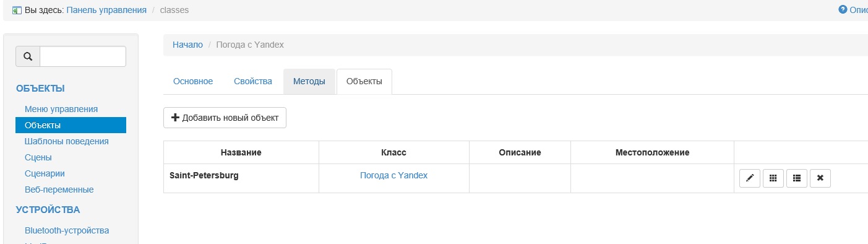Viewport: 868px width, 244px height.
Task: Click the help question mark icon
Action: click(x=842, y=9)
